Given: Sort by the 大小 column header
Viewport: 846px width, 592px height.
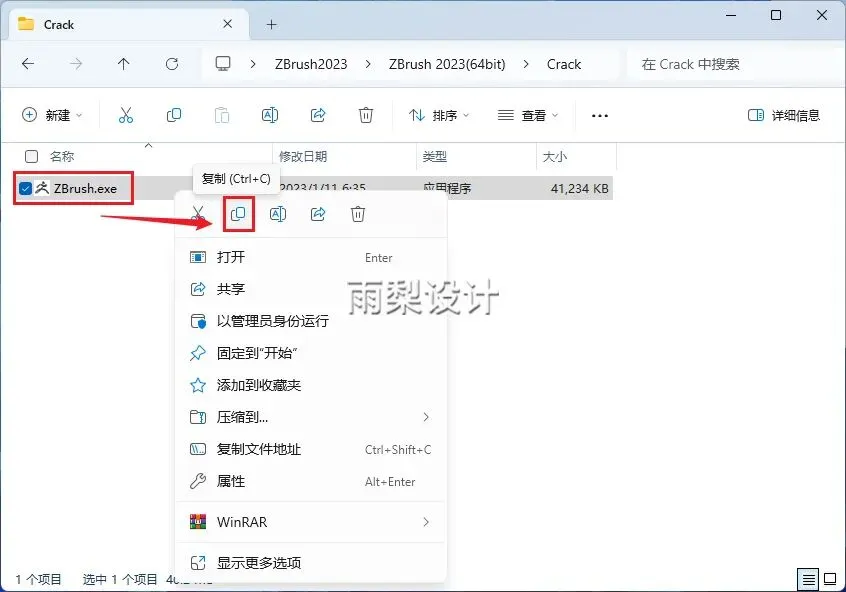Looking at the screenshot, I should click(x=555, y=156).
